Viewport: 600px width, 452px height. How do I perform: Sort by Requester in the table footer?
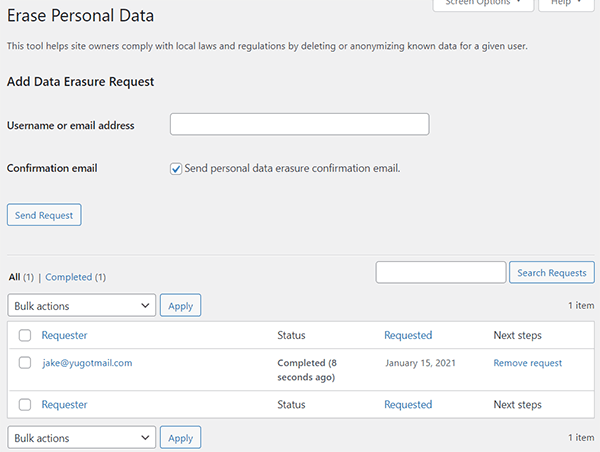point(64,405)
